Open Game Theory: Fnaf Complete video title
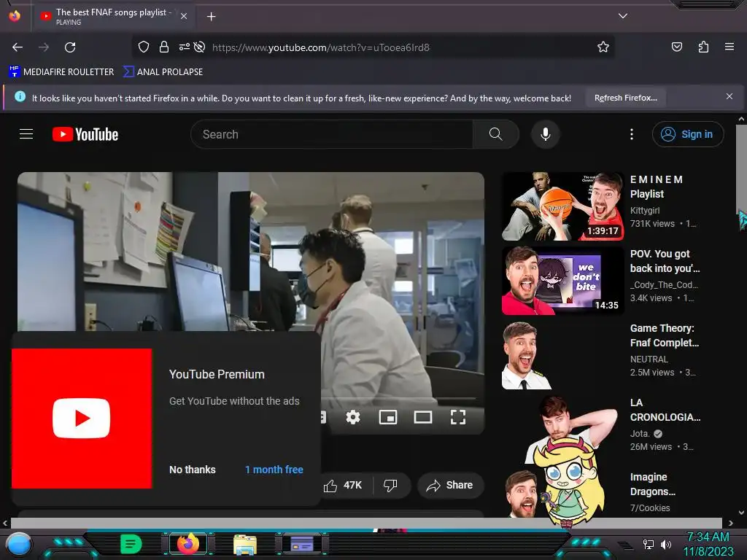This screenshot has width=747, height=560. click(x=665, y=335)
